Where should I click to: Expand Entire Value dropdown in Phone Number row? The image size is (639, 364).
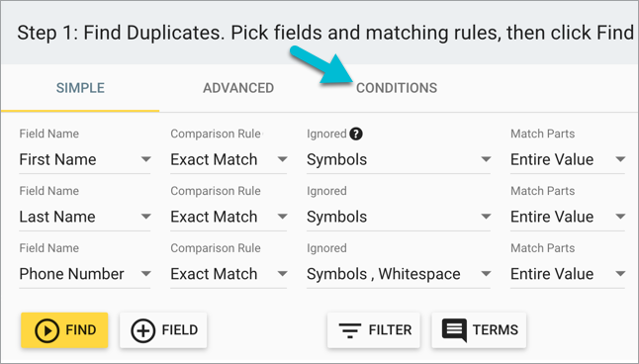(x=568, y=274)
